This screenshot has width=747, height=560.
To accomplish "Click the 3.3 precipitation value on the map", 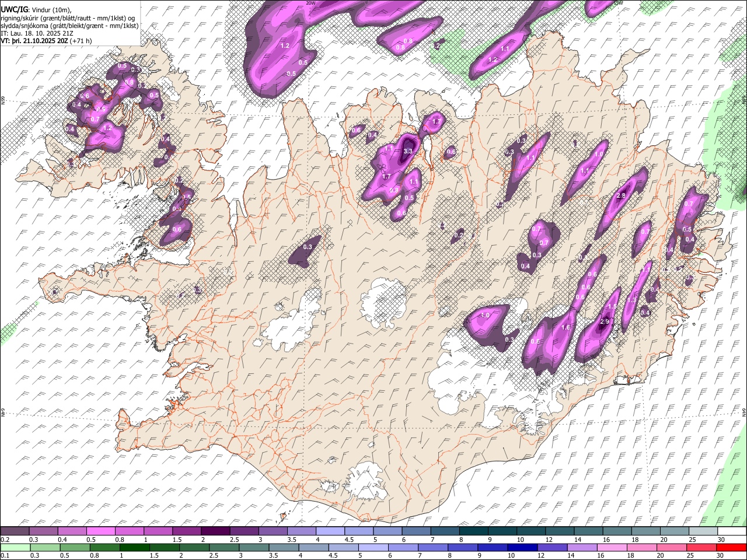I will point(408,151).
